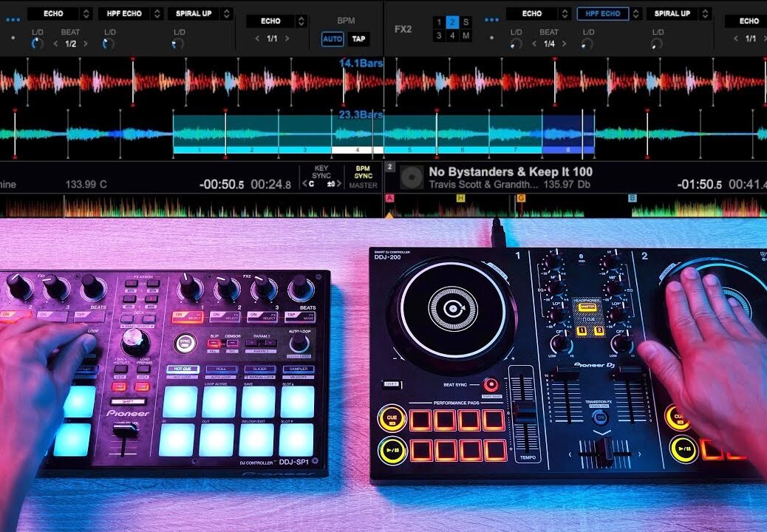
Task: Assign FX2 to deck 3
Action: pos(439,35)
